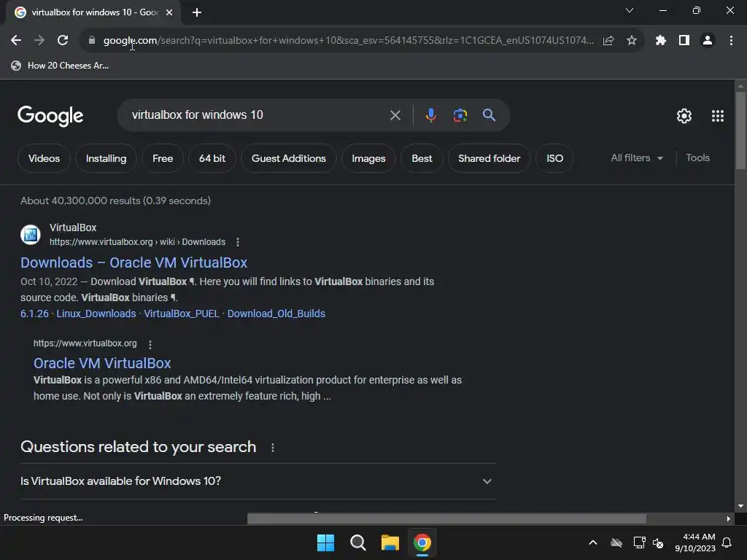Open the Extensions puzzle icon
The height and width of the screenshot is (560, 747).
point(661,41)
